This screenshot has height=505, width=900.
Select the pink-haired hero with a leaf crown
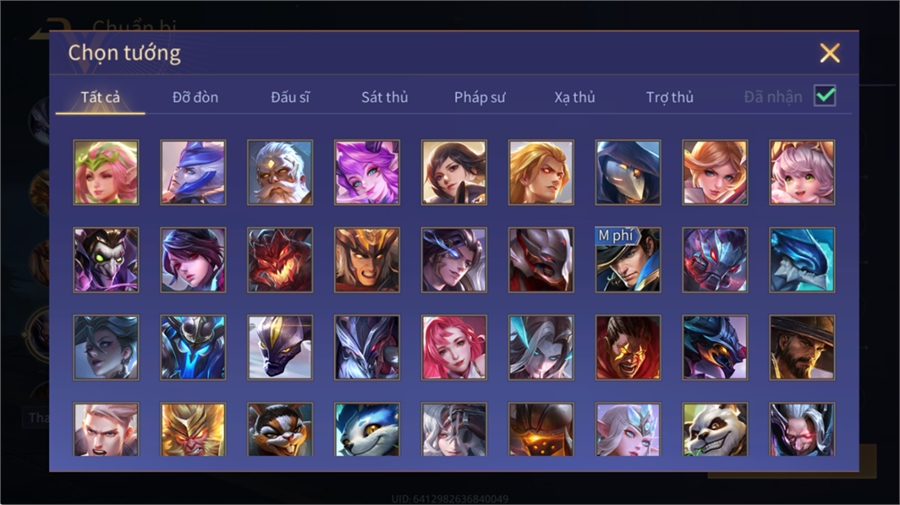pos(106,172)
